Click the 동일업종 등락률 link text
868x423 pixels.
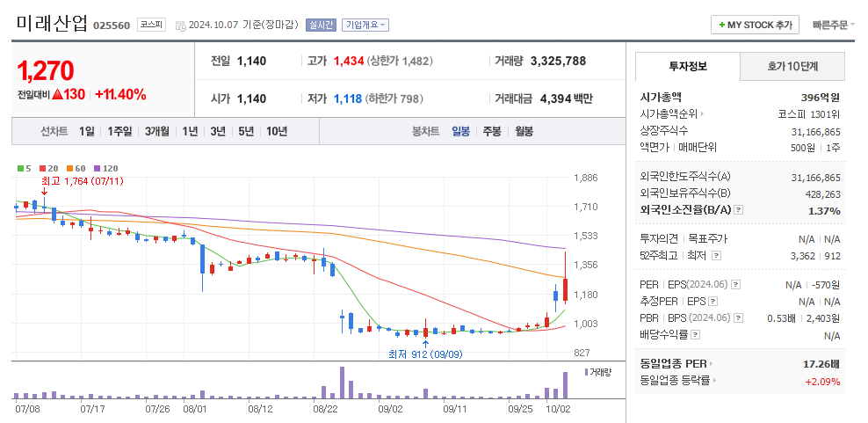click(x=675, y=381)
